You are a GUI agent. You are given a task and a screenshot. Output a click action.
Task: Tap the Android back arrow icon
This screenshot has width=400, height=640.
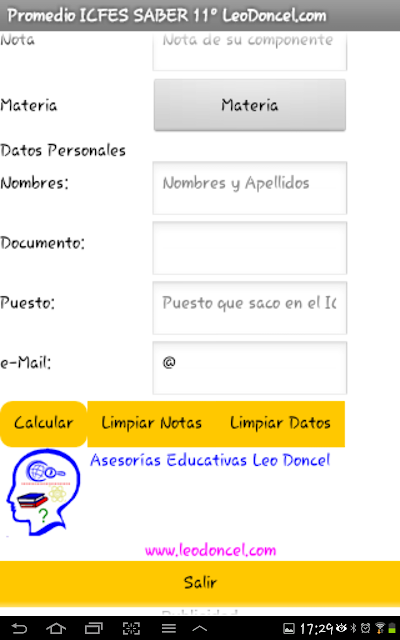19,628
